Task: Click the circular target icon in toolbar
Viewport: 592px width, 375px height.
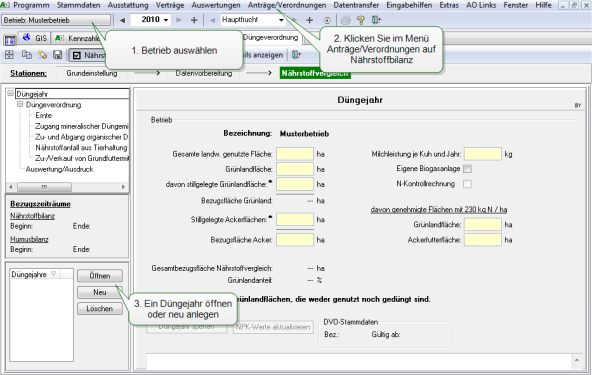Action: [327, 20]
